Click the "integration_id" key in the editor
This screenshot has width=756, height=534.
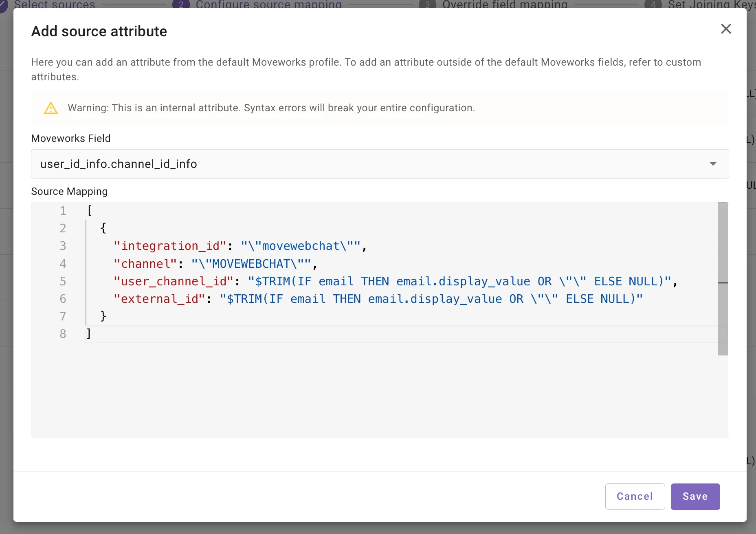click(x=170, y=246)
